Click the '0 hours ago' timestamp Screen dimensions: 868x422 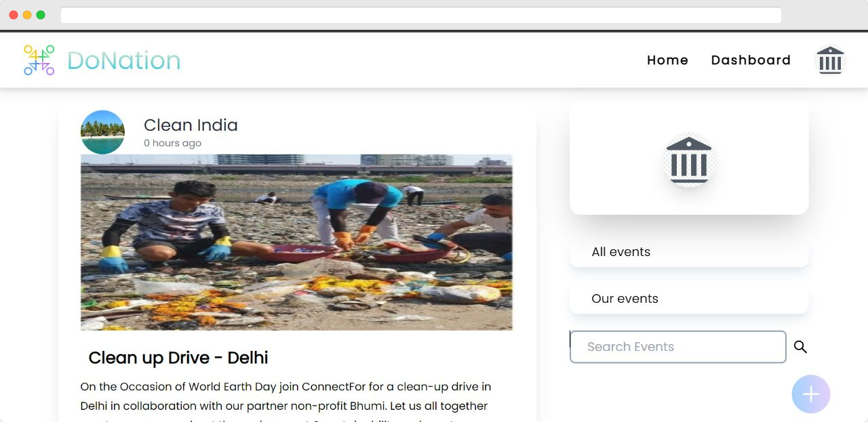click(172, 143)
